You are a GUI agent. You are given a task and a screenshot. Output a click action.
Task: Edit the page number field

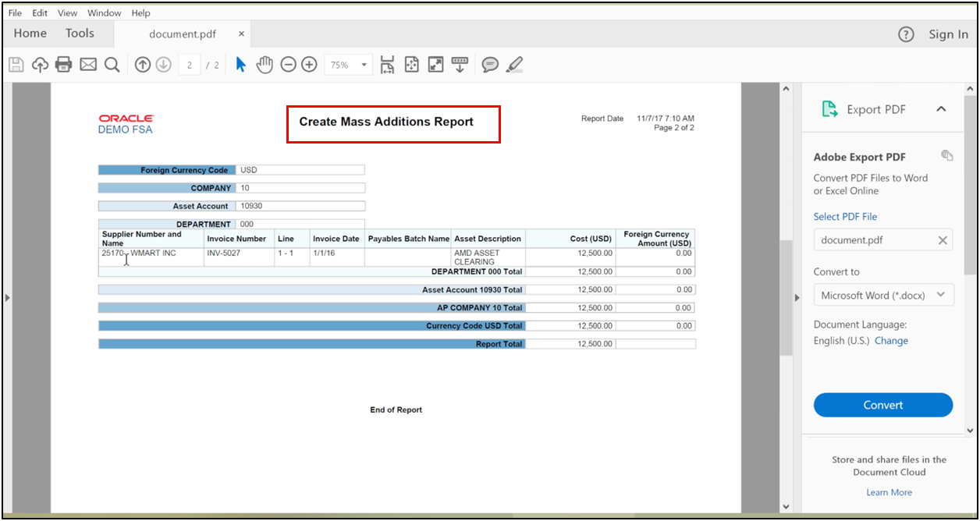click(189, 64)
